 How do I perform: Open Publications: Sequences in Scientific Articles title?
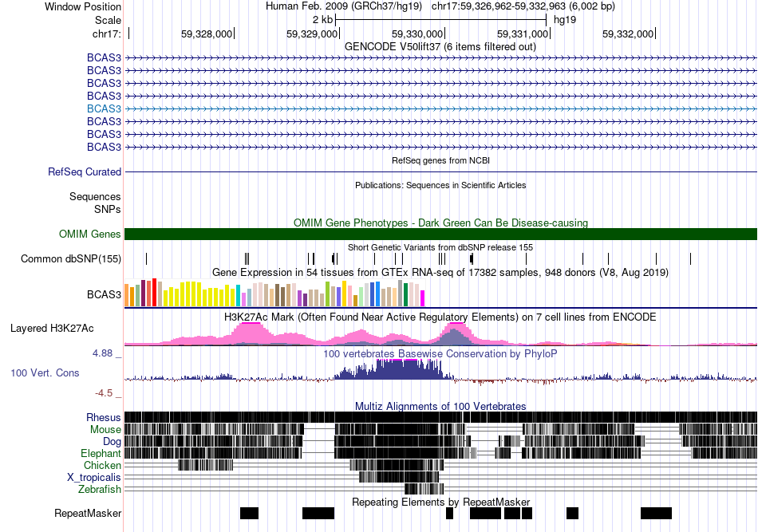(440, 185)
